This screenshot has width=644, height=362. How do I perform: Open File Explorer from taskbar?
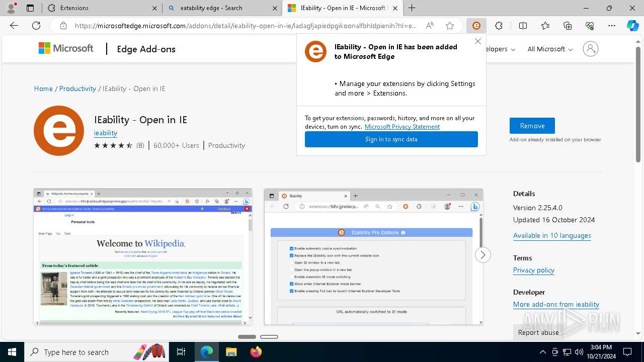231,352
